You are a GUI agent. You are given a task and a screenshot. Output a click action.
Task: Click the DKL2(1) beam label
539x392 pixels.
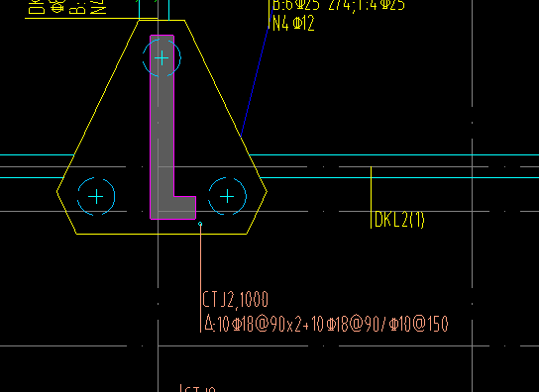tap(399, 219)
